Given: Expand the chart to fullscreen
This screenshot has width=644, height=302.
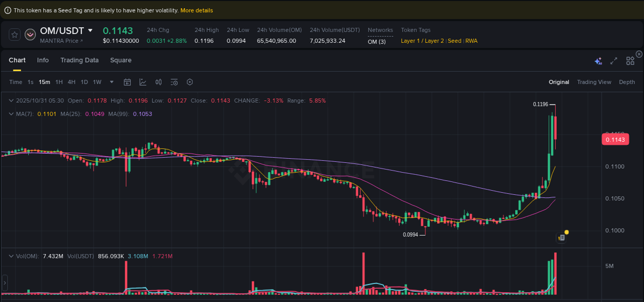Looking at the screenshot, I should (x=614, y=60).
